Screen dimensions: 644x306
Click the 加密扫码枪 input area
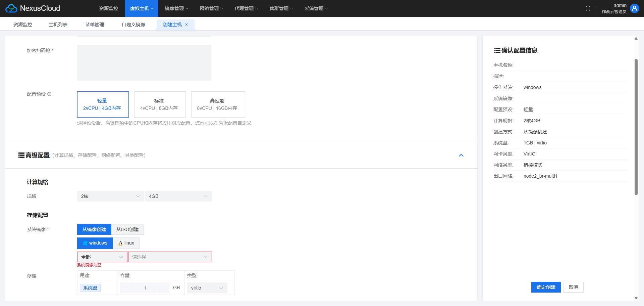tap(144, 63)
